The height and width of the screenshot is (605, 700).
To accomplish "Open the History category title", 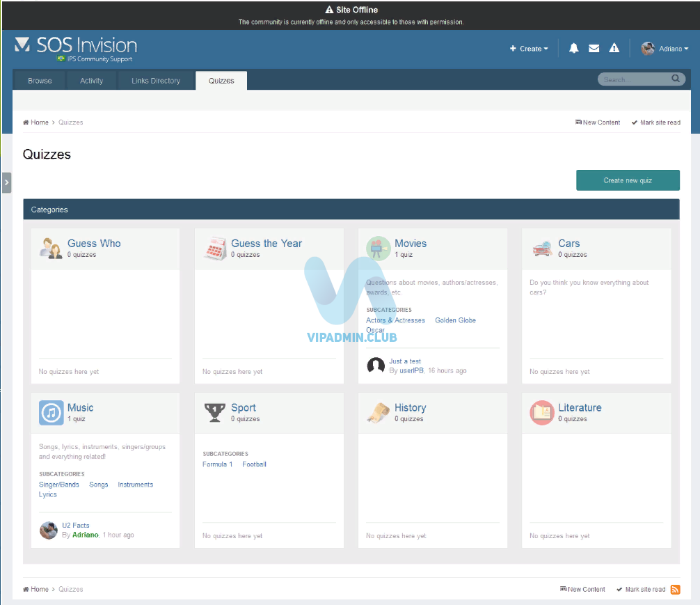I will [411, 407].
